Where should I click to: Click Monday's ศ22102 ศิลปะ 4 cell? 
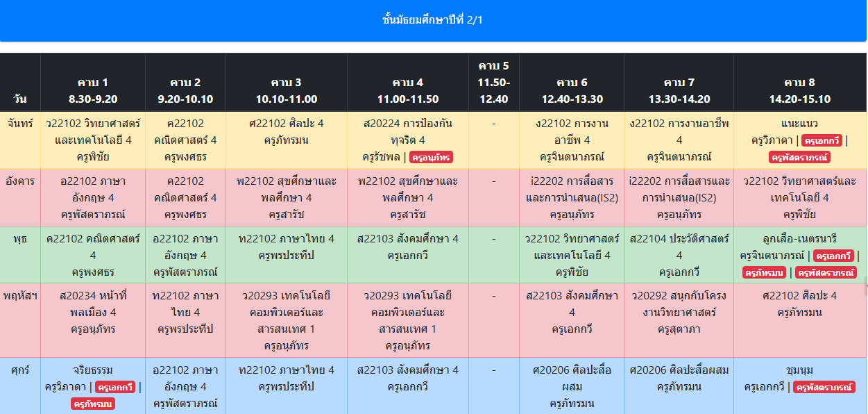286,132
